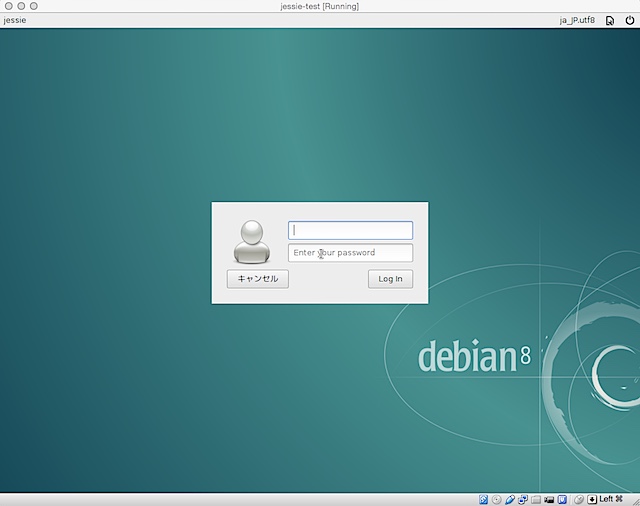Click the keyboard capture down-arrow icon
Viewport: 640px width, 506px height.
[592, 499]
